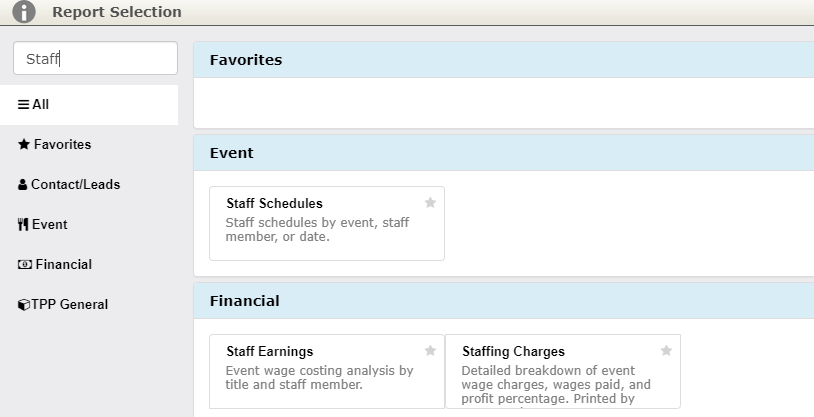This screenshot has width=814, height=417.
Task: Click the box icon beside TPP General
Action: [23, 305]
